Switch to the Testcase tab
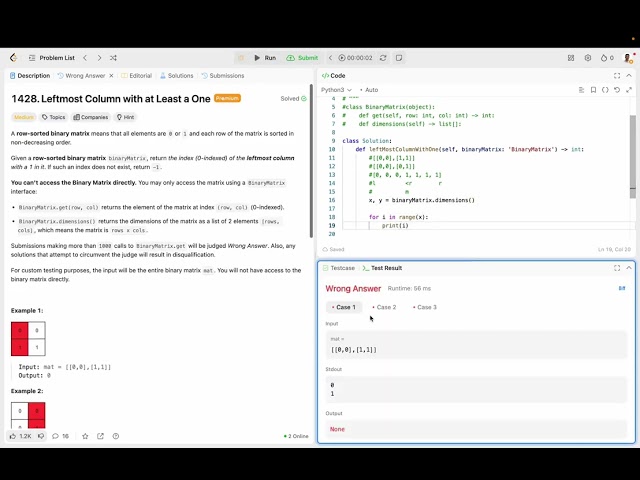 point(338,268)
